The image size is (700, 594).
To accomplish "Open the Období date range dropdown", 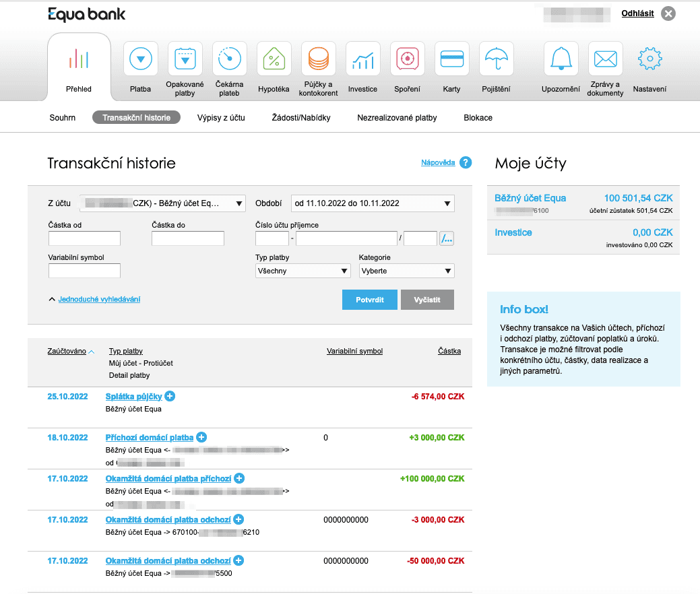I will 373,203.
